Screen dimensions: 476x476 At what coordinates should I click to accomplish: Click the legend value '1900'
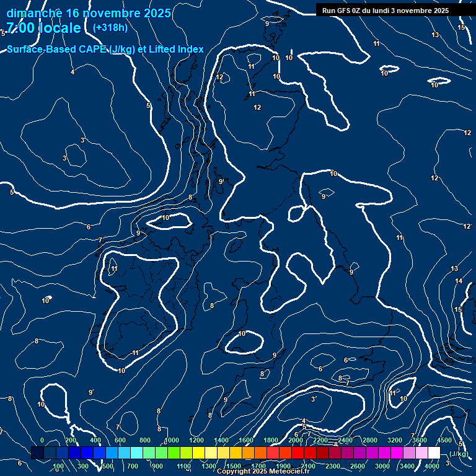point(283,466)
